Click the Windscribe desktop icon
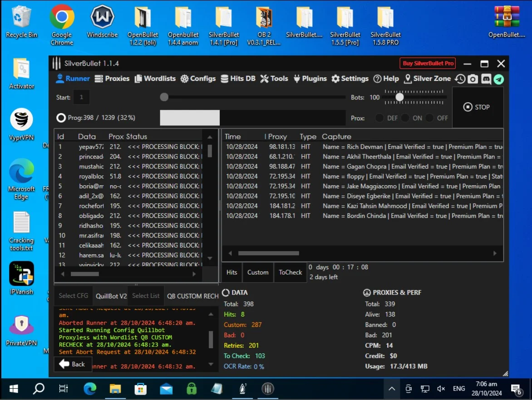 tap(102, 22)
